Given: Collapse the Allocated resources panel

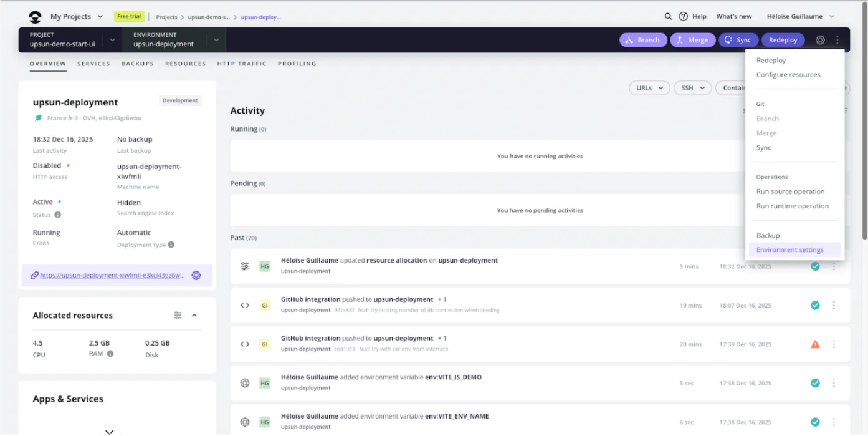Looking at the screenshot, I should (194, 316).
